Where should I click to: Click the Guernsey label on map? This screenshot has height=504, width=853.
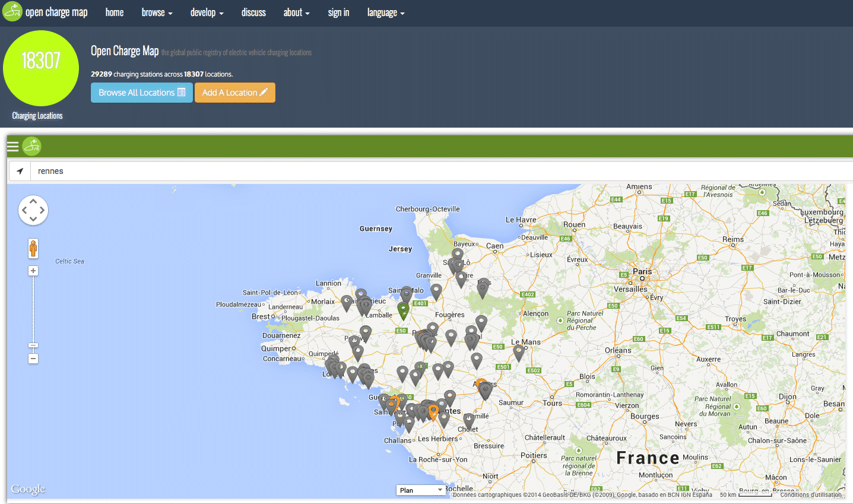tap(376, 229)
